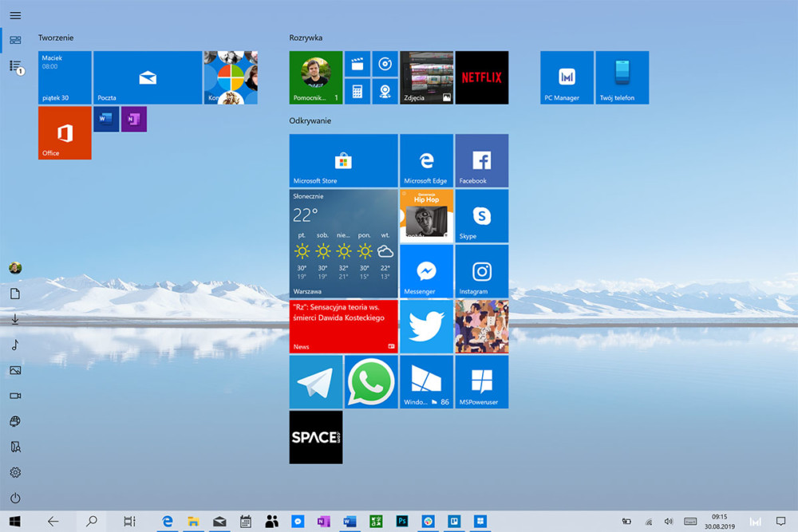
Task: Open the Instagram tile
Action: point(482,272)
